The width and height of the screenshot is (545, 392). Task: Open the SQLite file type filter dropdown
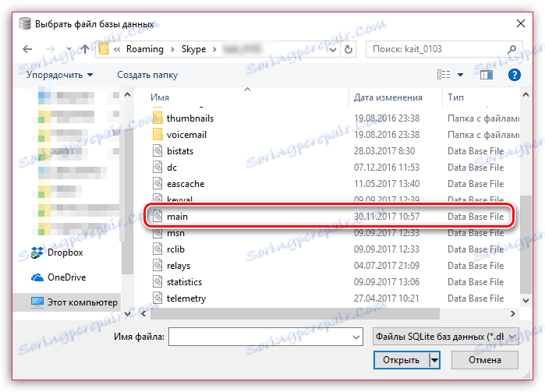click(x=446, y=337)
